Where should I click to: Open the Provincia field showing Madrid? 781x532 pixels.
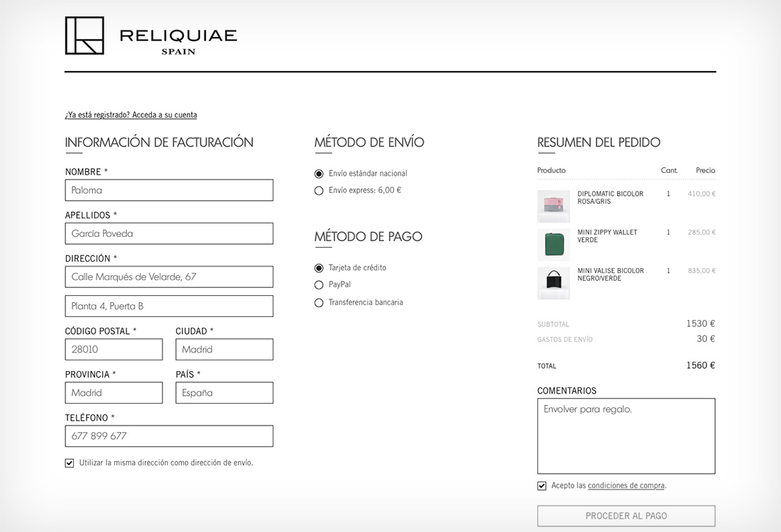pyautogui.click(x=114, y=393)
